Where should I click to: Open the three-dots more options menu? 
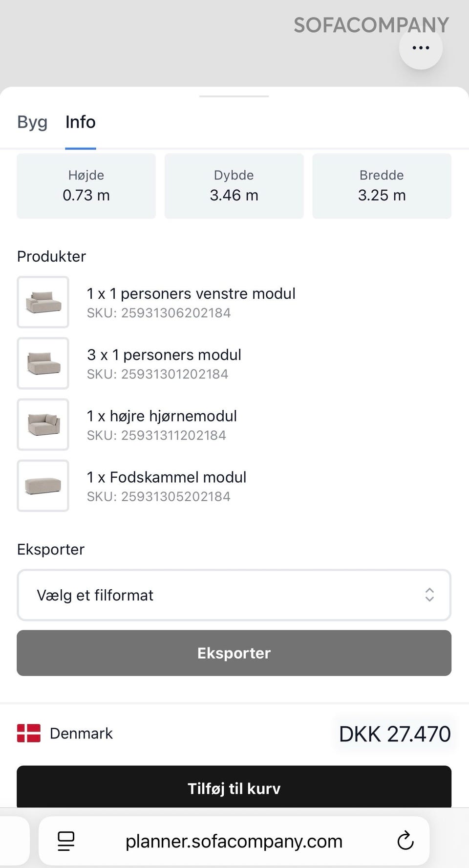pyautogui.click(x=421, y=48)
